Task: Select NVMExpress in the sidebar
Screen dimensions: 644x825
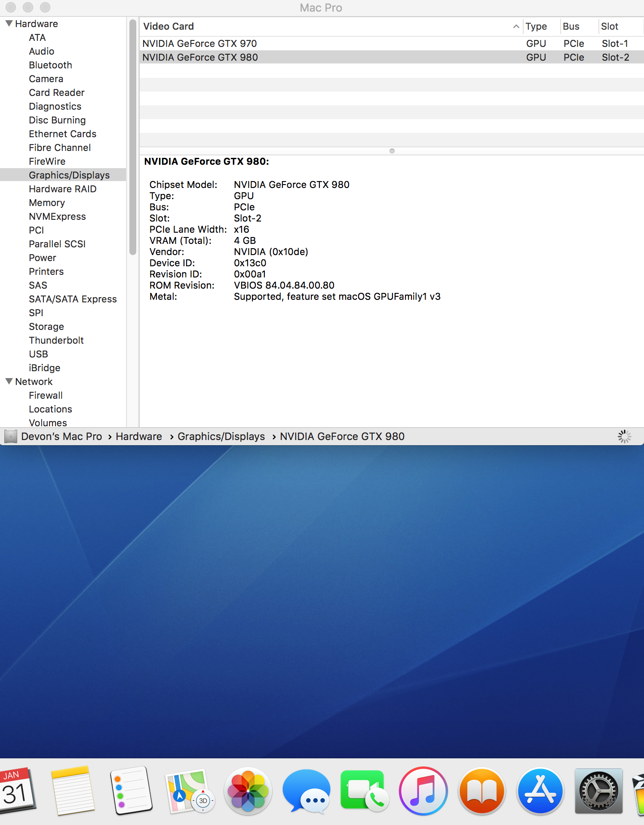Action: pos(57,216)
